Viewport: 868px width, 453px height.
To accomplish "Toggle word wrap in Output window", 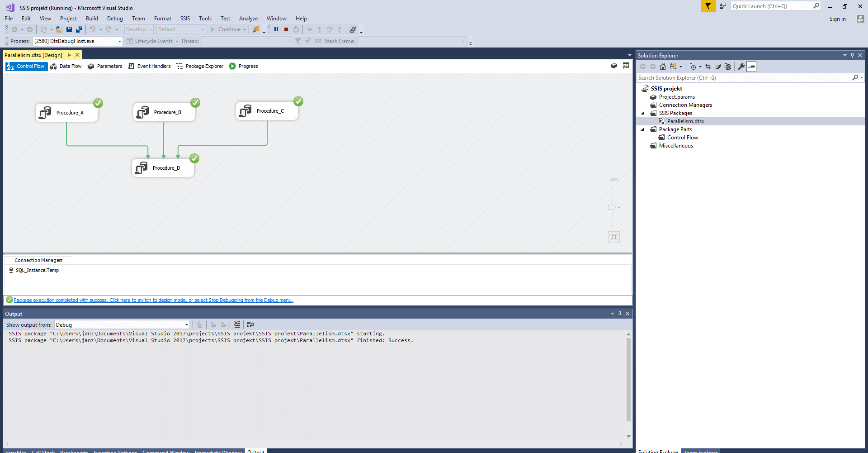I will tap(250, 324).
